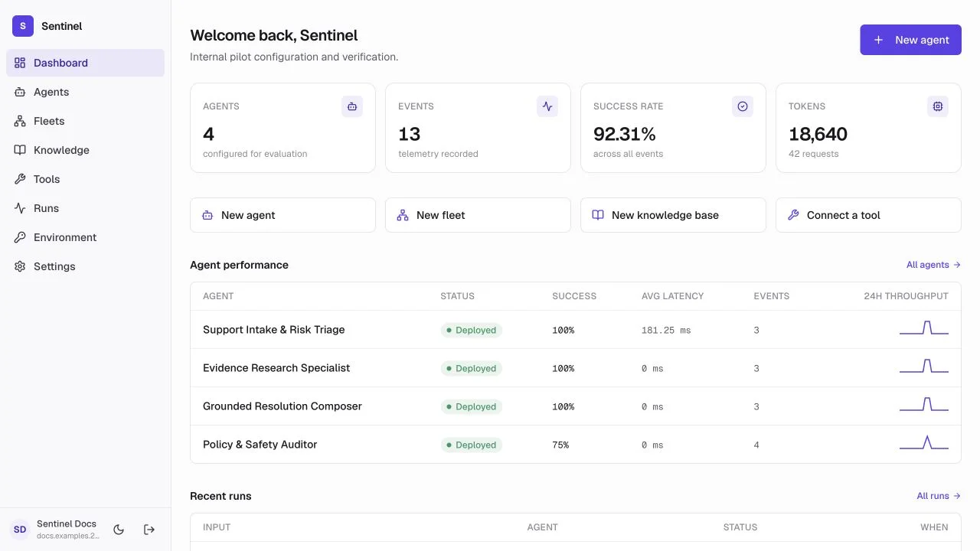Click the robot icon in the Agents card
The height and width of the screenshot is (551, 980).
click(352, 106)
